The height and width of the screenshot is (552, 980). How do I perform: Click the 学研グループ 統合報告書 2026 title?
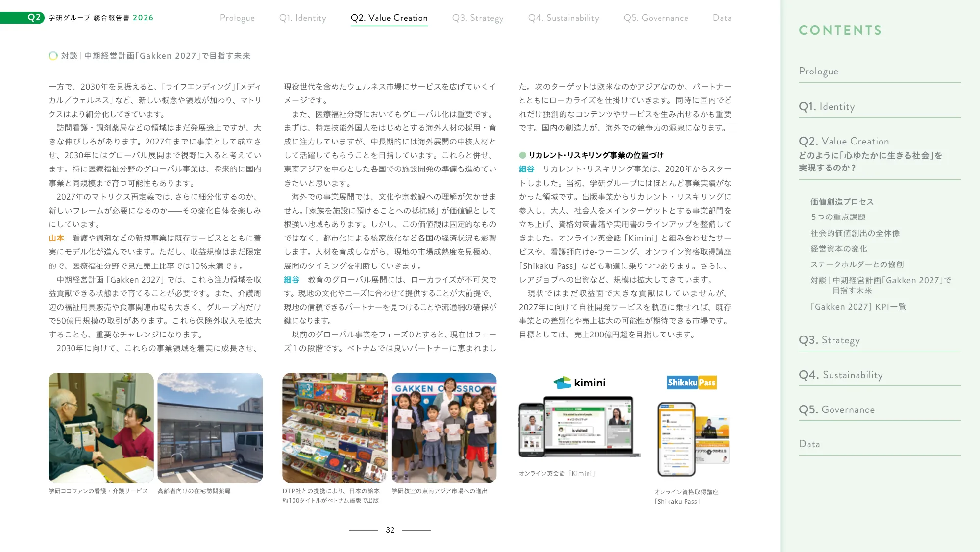coord(101,18)
